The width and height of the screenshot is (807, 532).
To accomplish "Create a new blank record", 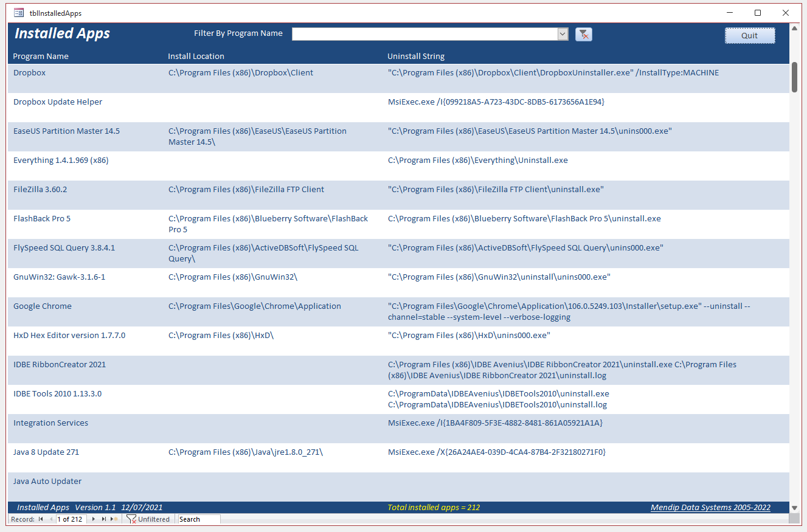I will [x=114, y=519].
